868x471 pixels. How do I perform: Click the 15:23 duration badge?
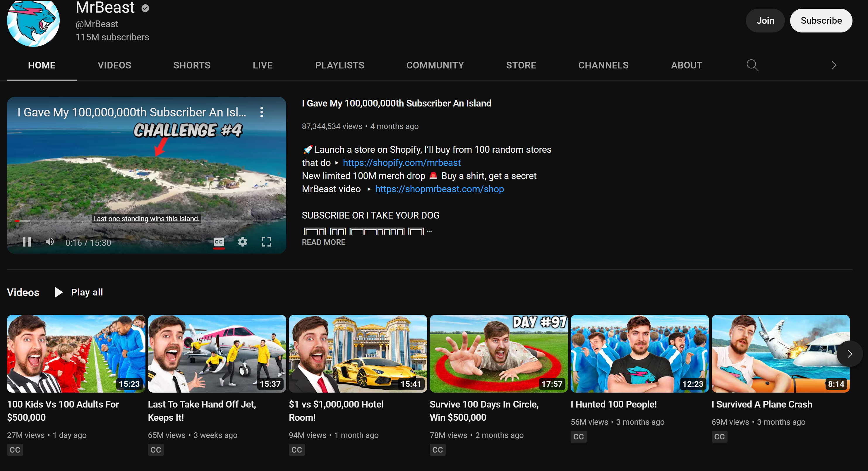129,384
